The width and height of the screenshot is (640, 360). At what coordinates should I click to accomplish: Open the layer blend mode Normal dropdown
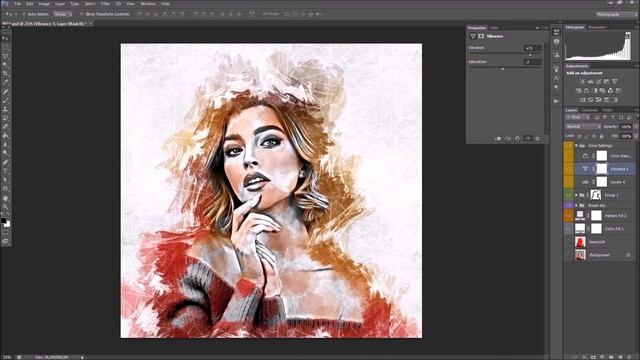click(x=583, y=127)
